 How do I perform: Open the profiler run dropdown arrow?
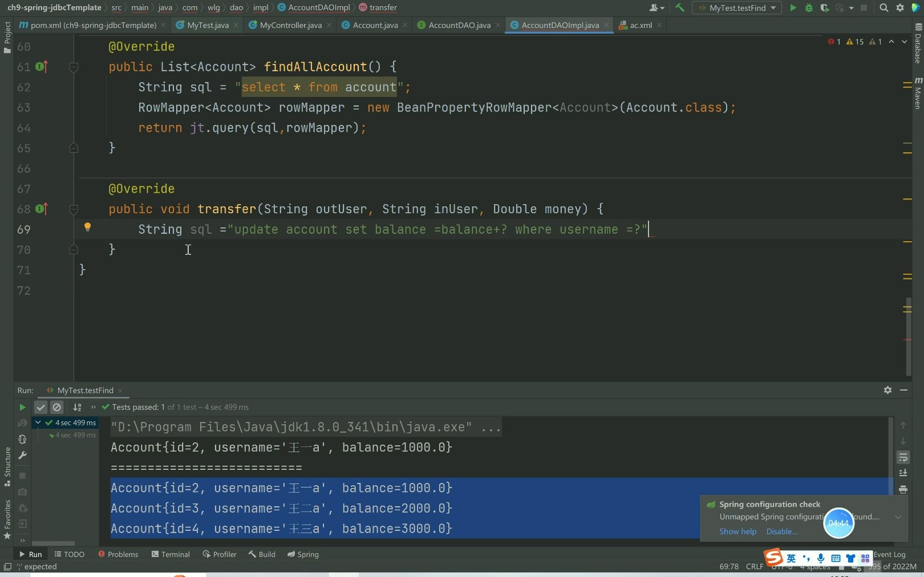[x=851, y=8]
